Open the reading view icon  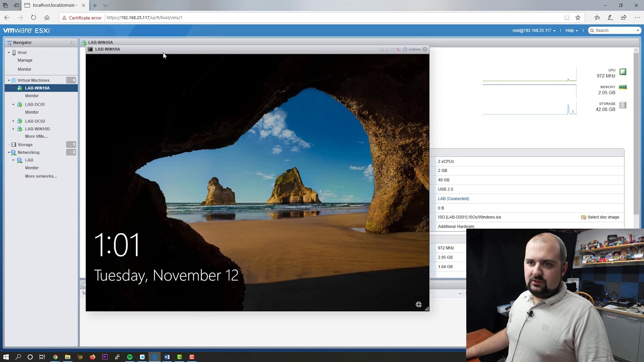tap(567, 18)
